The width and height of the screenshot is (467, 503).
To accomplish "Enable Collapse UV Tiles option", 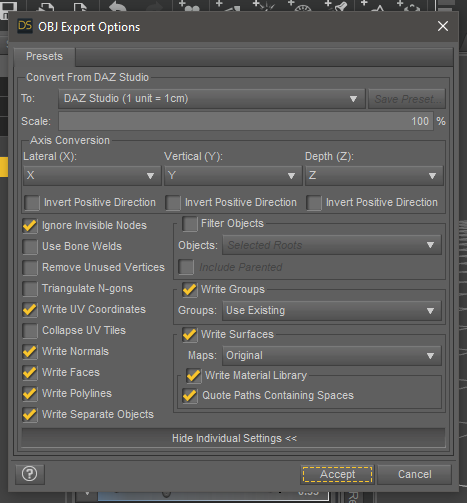I will tap(30, 331).
